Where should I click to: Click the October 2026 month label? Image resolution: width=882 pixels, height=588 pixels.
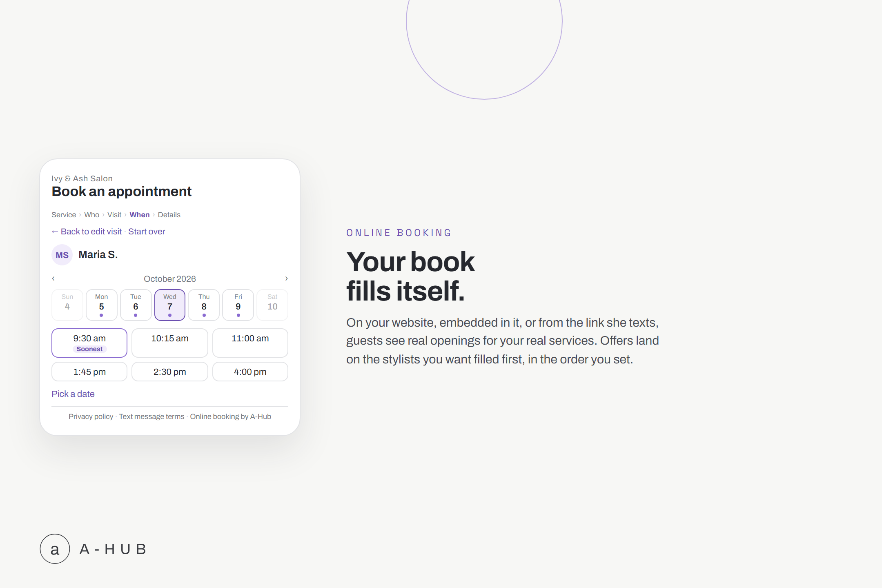point(170,279)
